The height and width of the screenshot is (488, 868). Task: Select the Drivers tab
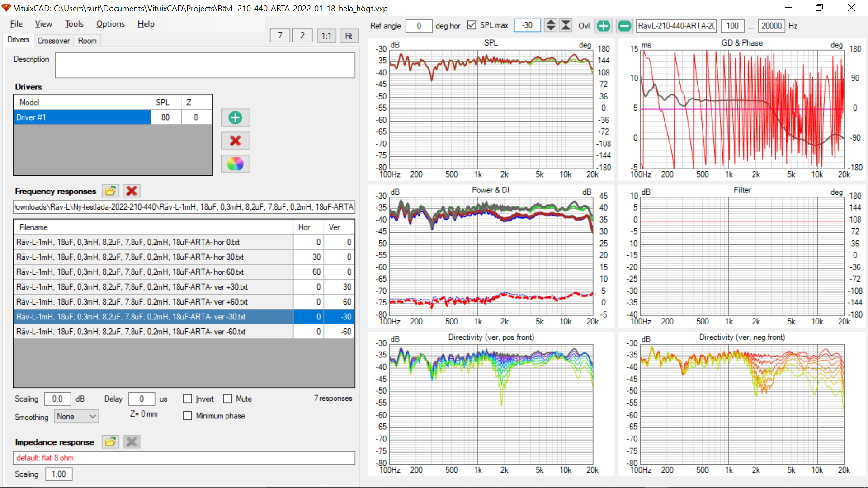click(x=18, y=40)
